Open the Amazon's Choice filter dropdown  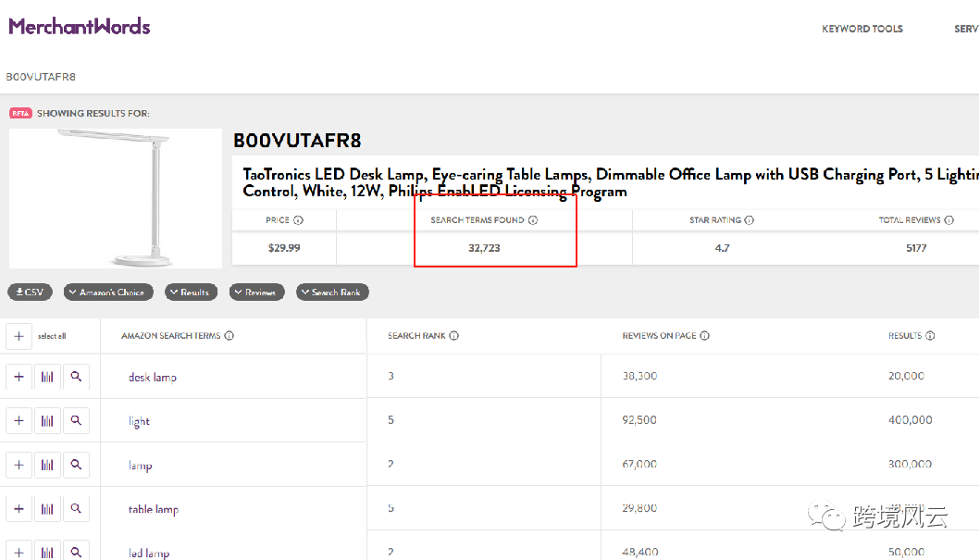[x=108, y=292]
